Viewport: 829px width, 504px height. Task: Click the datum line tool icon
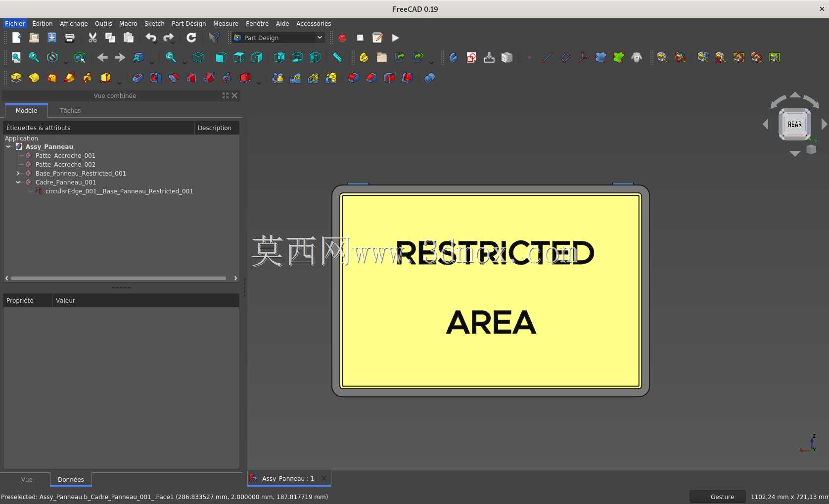tap(547, 57)
